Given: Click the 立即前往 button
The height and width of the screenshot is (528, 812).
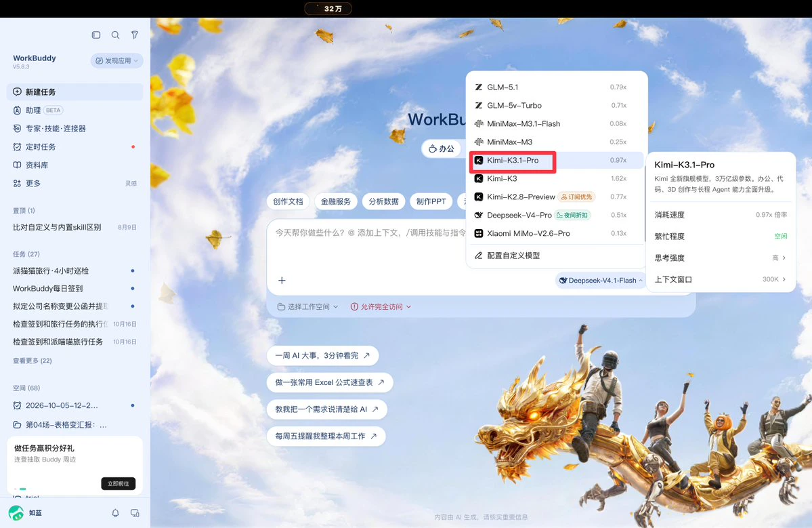Looking at the screenshot, I should click(118, 483).
